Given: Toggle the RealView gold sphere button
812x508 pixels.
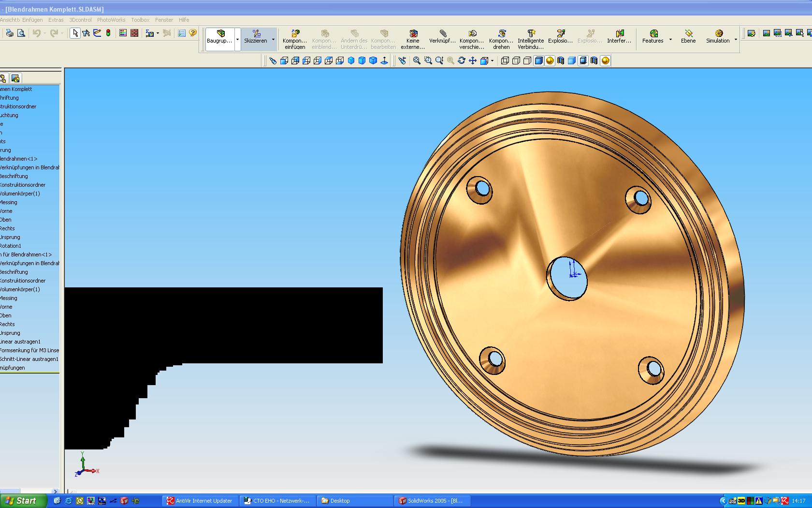Looking at the screenshot, I should pyautogui.click(x=605, y=60).
